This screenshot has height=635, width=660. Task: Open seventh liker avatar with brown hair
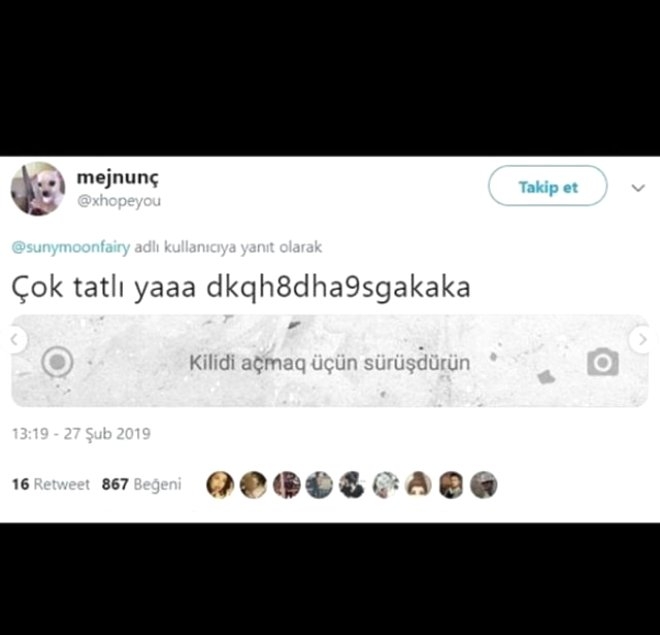click(418, 485)
